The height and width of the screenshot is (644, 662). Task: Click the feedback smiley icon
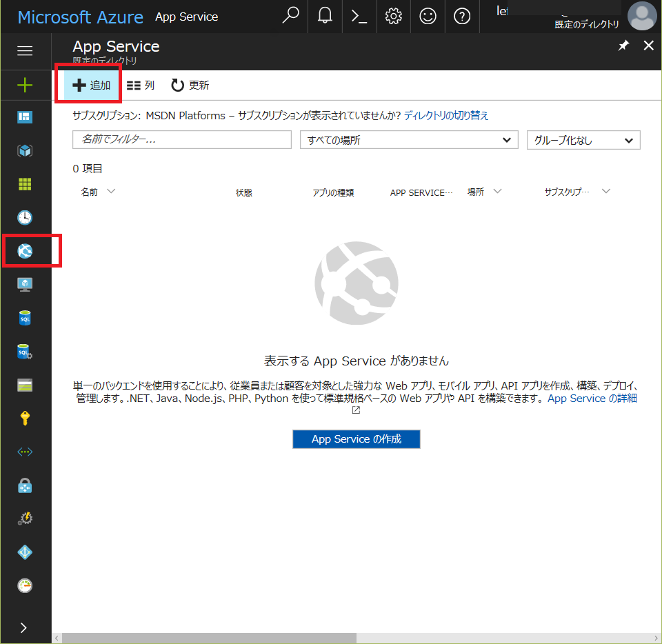[x=428, y=16]
